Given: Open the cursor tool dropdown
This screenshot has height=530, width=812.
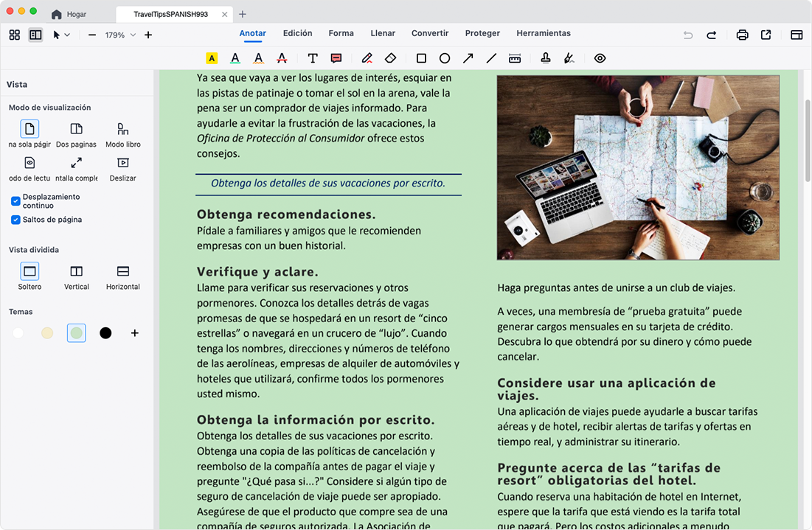Looking at the screenshot, I should point(61,35).
